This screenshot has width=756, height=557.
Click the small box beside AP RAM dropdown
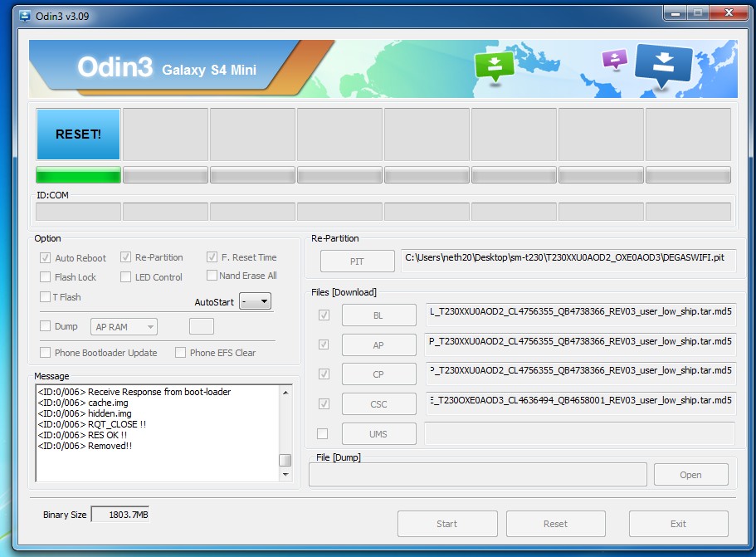point(202,326)
